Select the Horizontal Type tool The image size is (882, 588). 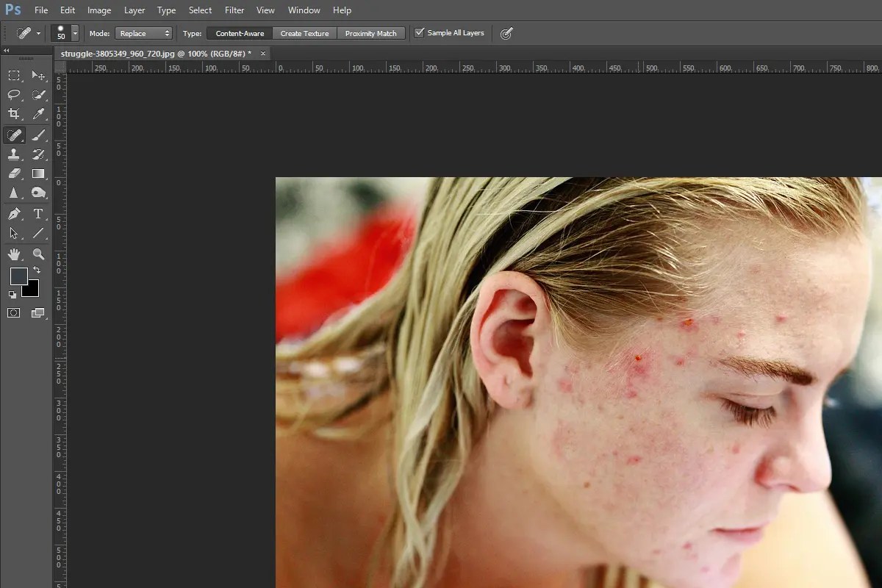(x=38, y=214)
